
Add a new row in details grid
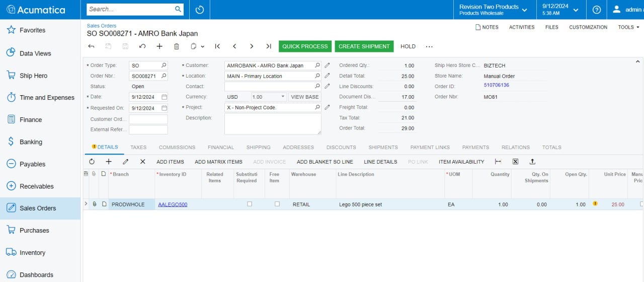tap(109, 162)
